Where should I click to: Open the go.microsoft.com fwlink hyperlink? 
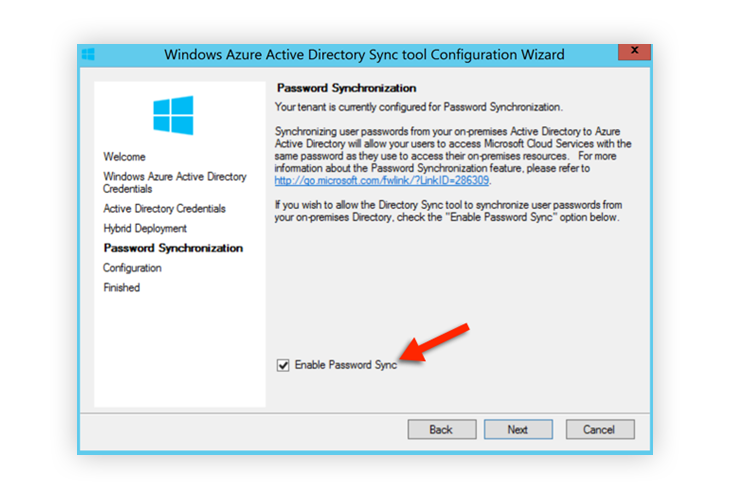click(382, 181)
